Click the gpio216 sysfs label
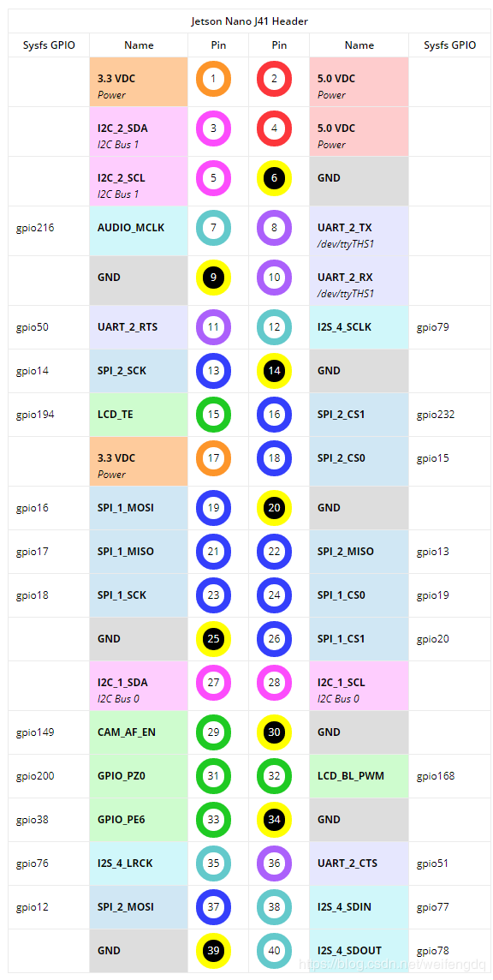The width and height of the screenshot is (493, 980). click(35, 228)
